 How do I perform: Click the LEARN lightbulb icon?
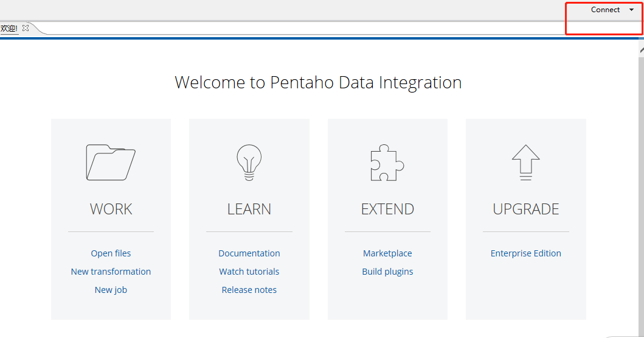249,162
